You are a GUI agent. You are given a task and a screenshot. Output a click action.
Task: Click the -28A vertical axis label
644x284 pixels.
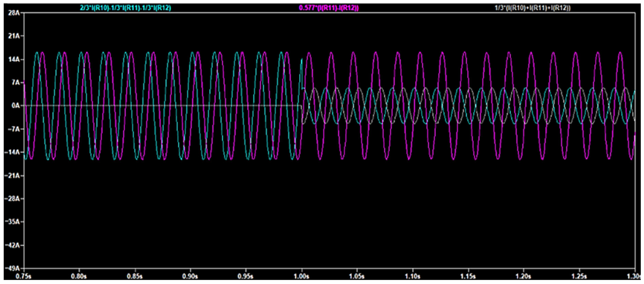click(x=12, y=199)
